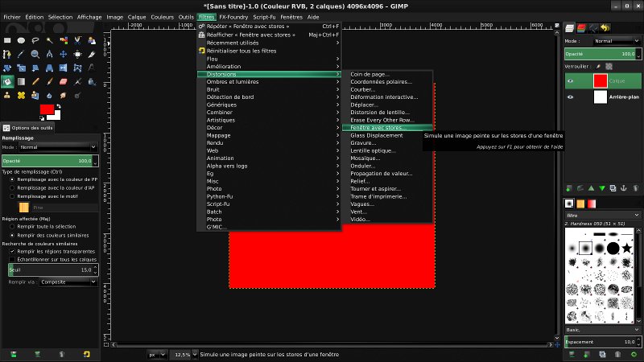This screenshot has height=362, width=644.
Task: Select the Zoom magnifier tool
Action: pyautogui.click(x=35, y=54)
